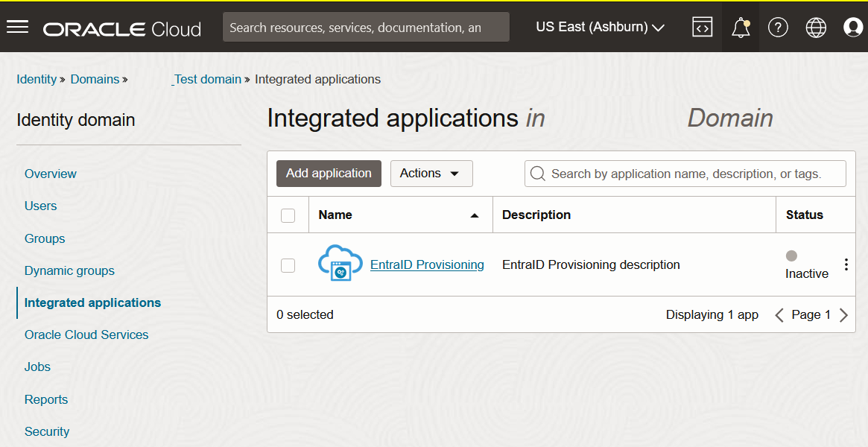Open the notifications bell
This screenshot has height=447, width=868.
tap(740, 28)
